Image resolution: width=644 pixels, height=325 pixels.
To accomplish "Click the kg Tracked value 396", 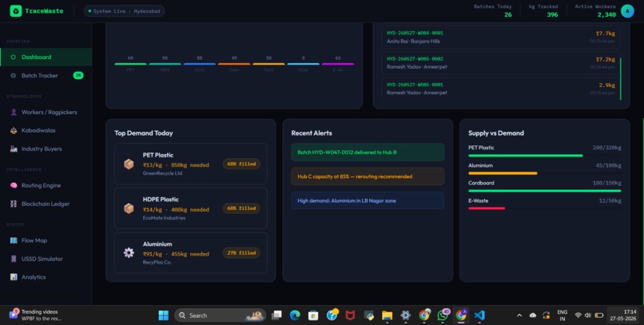I will [x=552, y=14].
